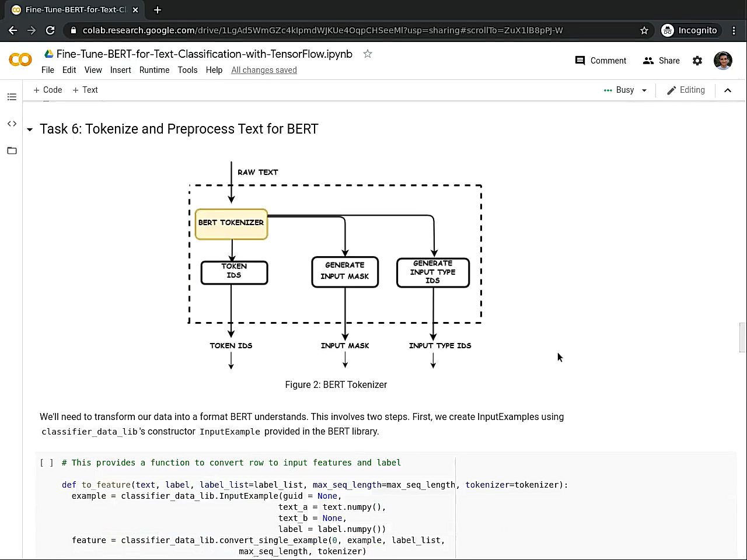Viewport: 747px width, 560px height.
Task: Open the Comment panel
Action: [601, 61]
